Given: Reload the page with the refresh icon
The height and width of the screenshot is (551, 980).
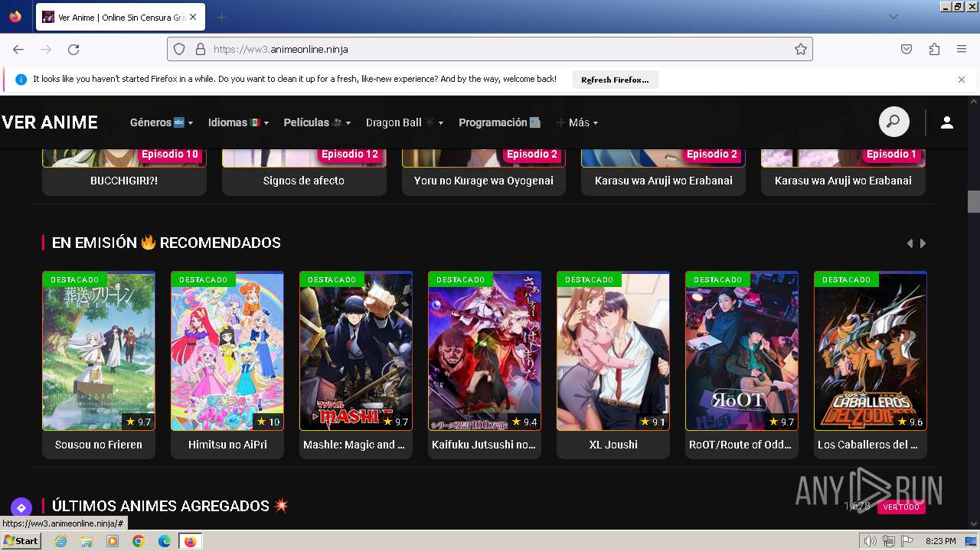Looking at the screenshot, I should 73,49.
